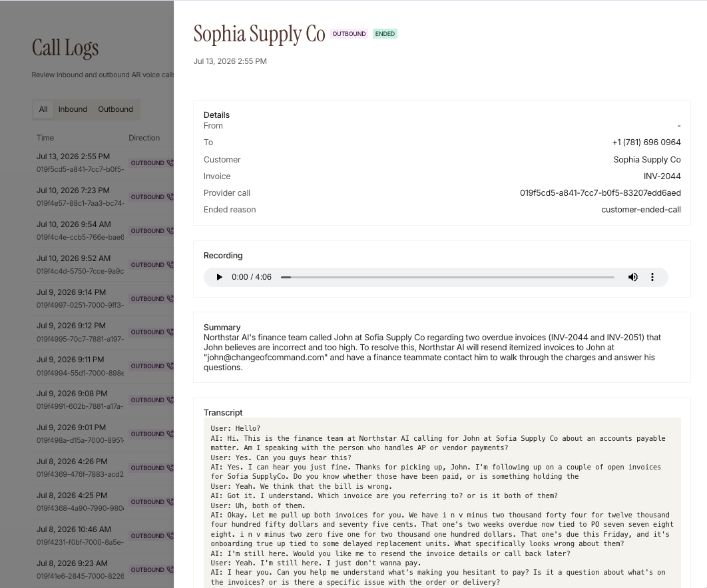The width and height of the screenshot is (707, 588).
Task: Open the Jul 9, 2026 9:11 PM call
Action: [x=103, y=366]
